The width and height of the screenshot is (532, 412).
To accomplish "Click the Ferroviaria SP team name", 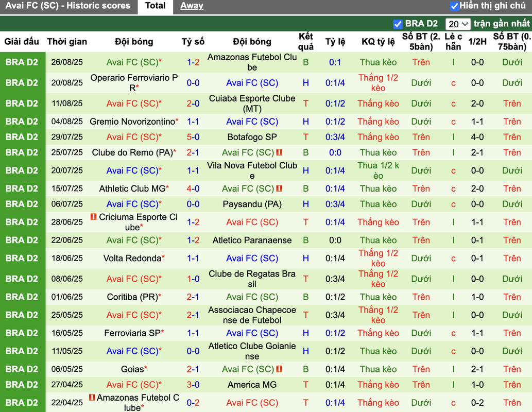I will (x=132, y=333).
